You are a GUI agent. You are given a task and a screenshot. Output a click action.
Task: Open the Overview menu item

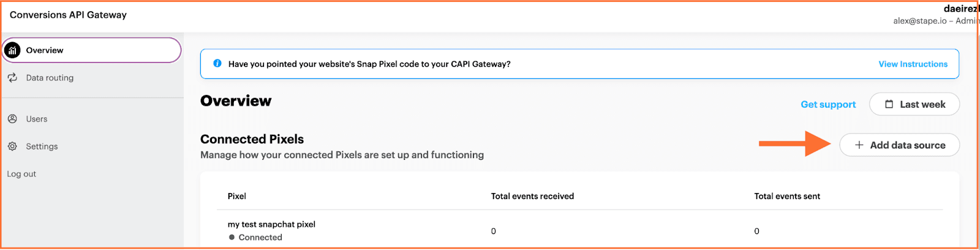click(92, 50)
